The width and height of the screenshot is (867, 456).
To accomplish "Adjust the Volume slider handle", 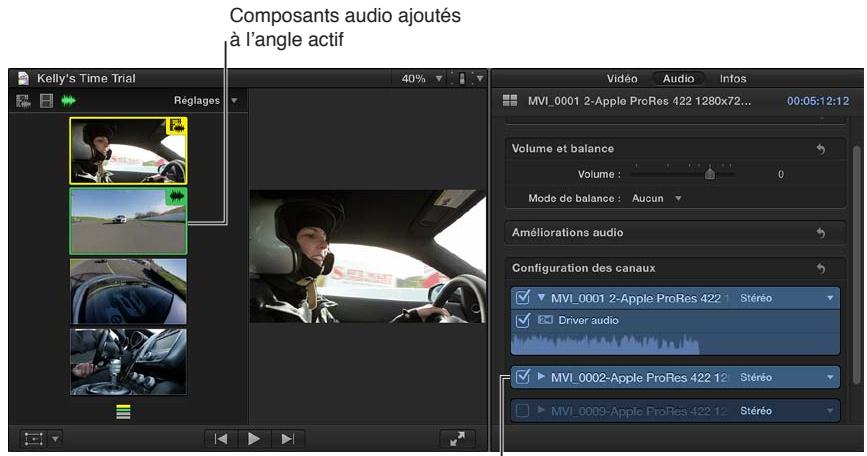I will (x=710, y=174).
